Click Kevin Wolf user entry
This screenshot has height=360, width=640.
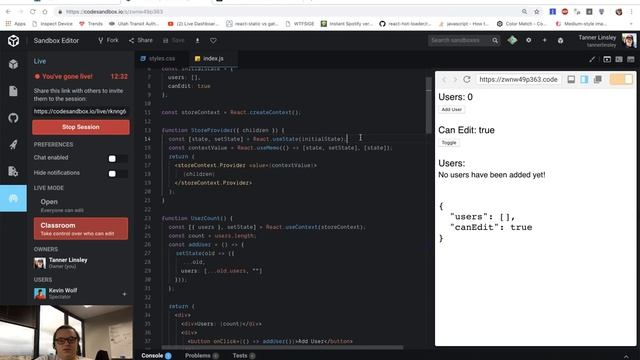(x=56, y=293)
